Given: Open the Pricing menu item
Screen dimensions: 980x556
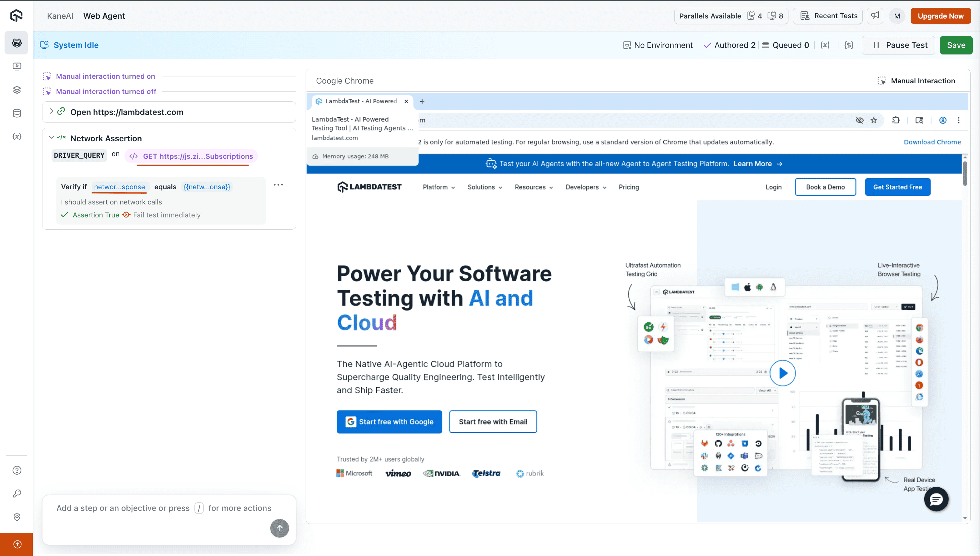Looking at the screenshot, I should click(628, 187).
